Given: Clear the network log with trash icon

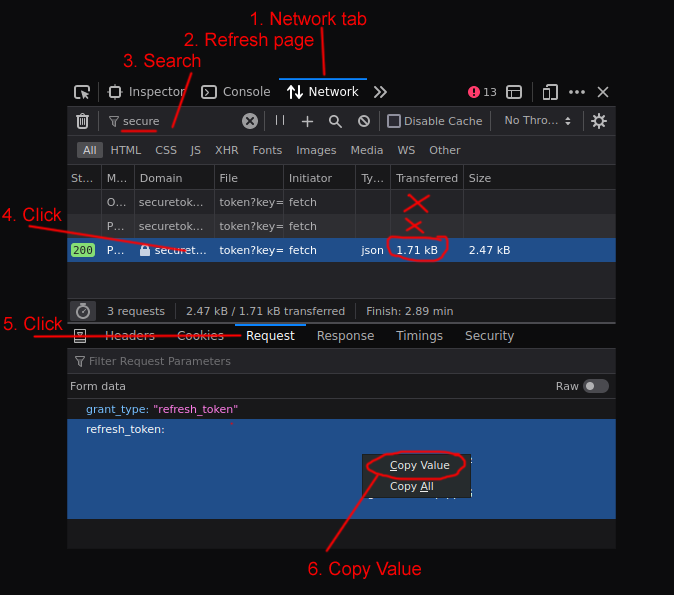Looking at the screenshot, I should (82, 121).
